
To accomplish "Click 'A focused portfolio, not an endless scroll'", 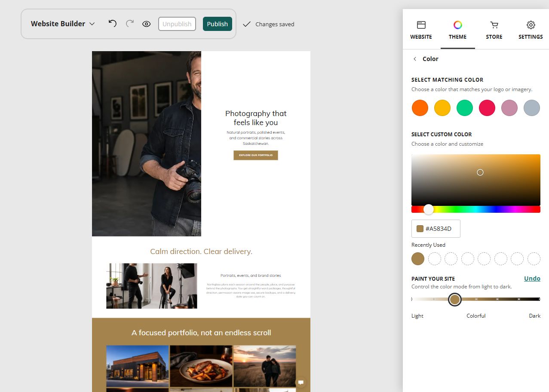I will [201, 333].
